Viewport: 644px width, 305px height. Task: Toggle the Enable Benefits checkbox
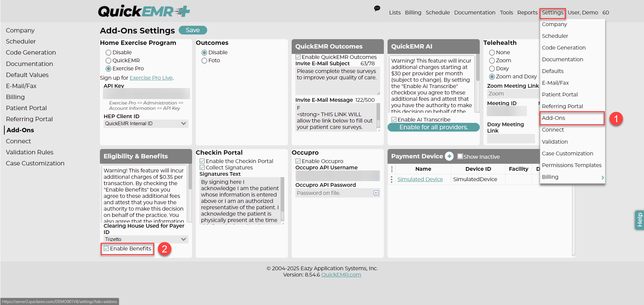coord(106,248)
